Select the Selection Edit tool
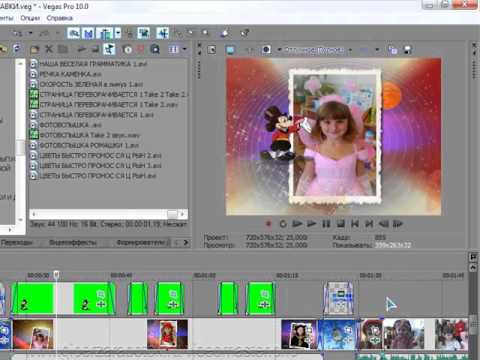480x360 pixels. 191,33
